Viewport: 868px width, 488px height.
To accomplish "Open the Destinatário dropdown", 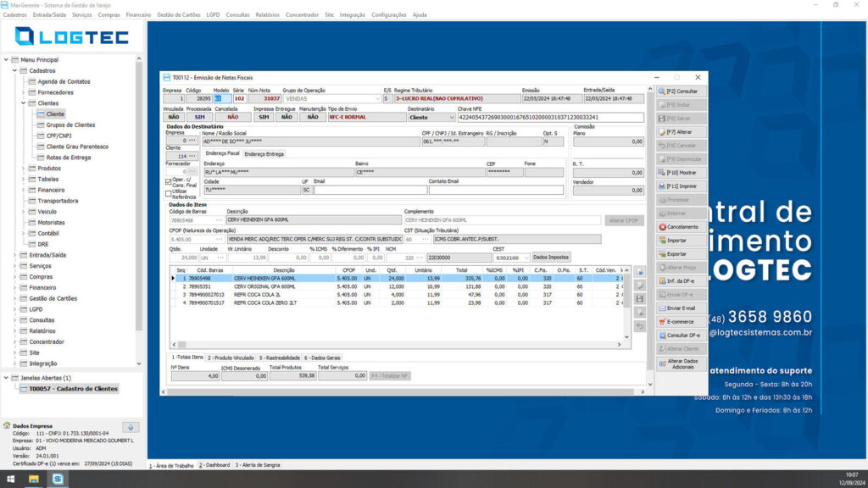I will pos(451,117).
